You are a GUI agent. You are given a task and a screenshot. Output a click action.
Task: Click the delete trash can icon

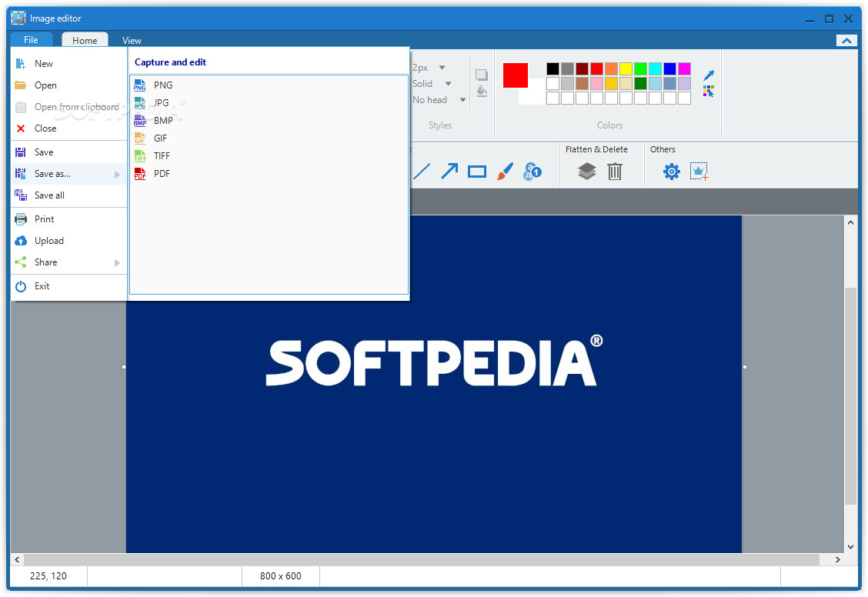[x=615, y=172]
